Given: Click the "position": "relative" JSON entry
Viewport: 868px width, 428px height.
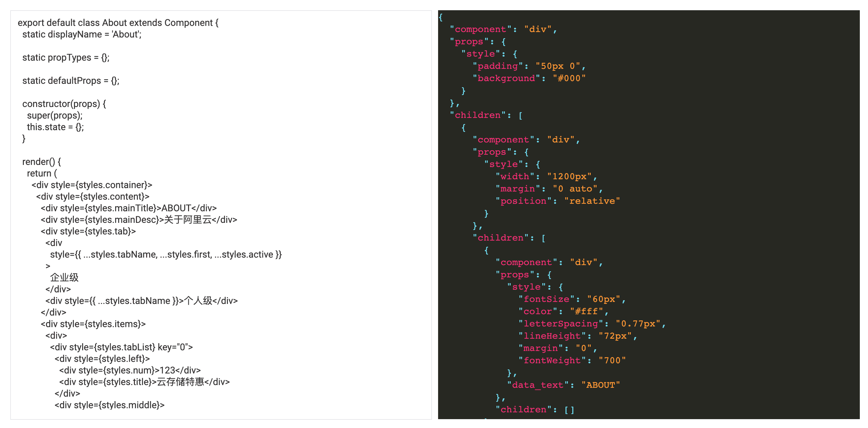Looking at the screenshot, I should tap(558, 201).
